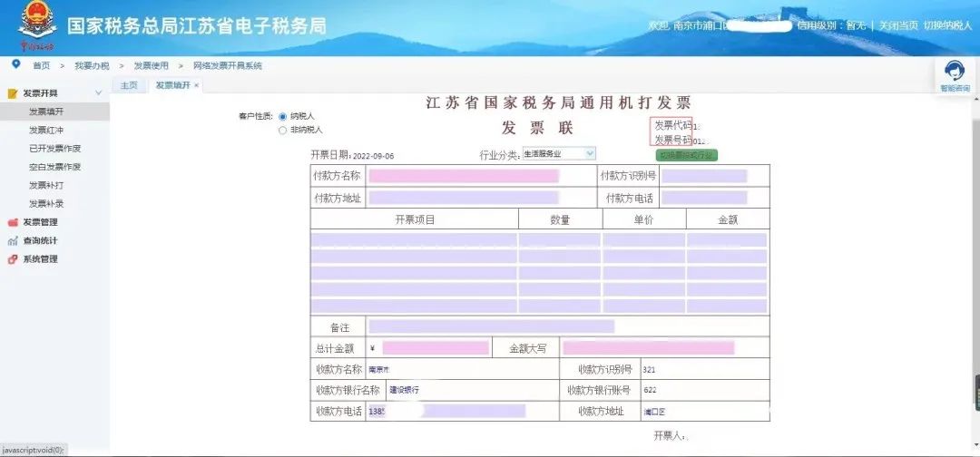Click the 发票开具 notepad icon
The width and height of the screenshot is (980, 457).
[12, 93]
